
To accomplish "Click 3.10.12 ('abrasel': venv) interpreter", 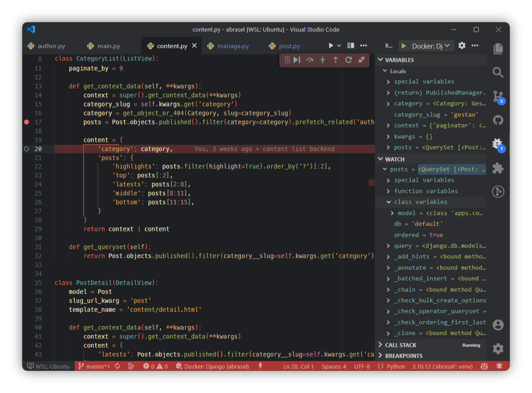I will pyautogui.click(x=443, y=366).
